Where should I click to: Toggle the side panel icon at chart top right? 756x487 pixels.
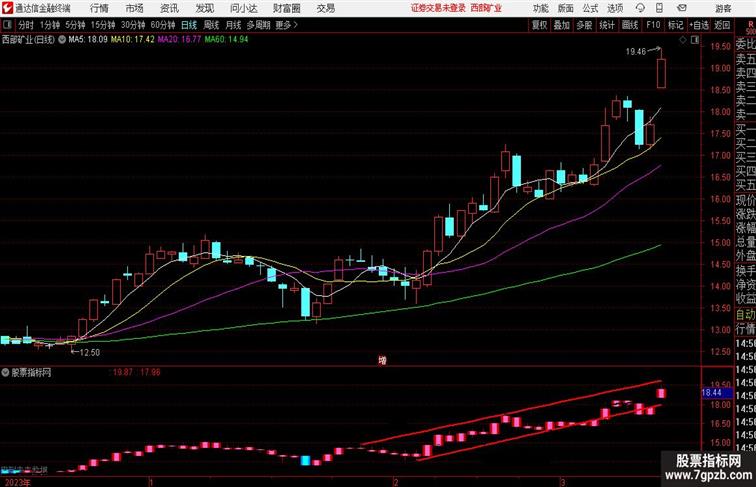point(695,40)
